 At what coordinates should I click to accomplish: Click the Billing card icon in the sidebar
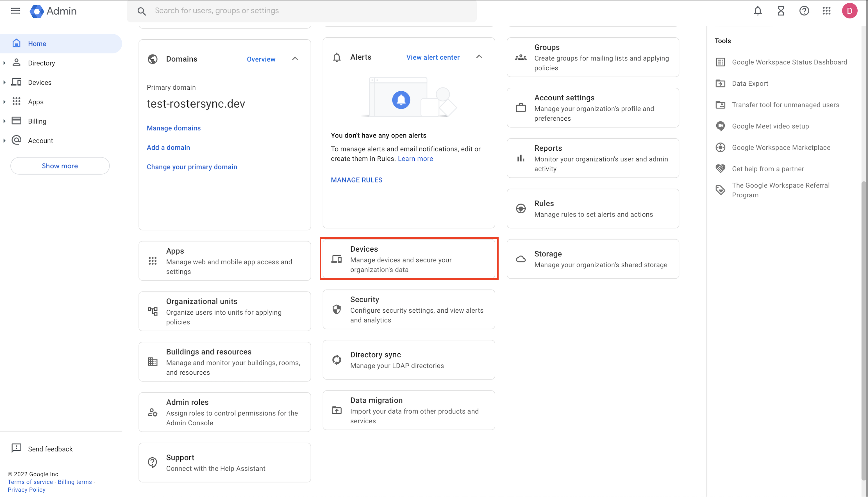click(x=16, y=121)
